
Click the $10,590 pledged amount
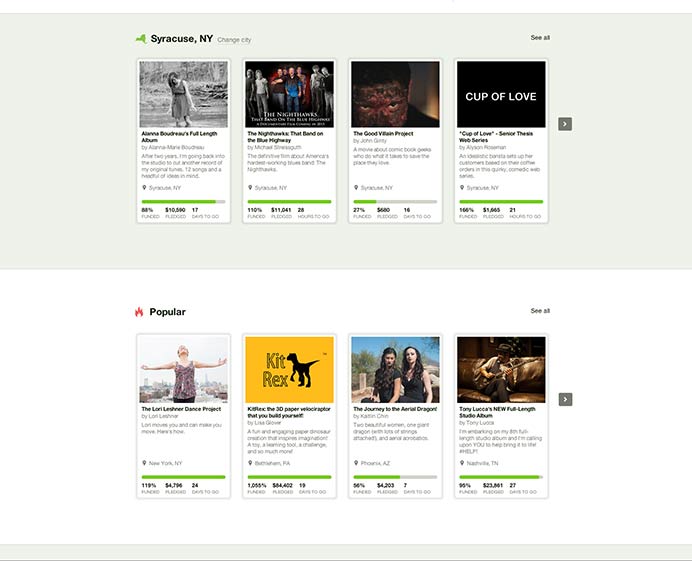coord(175,210)
